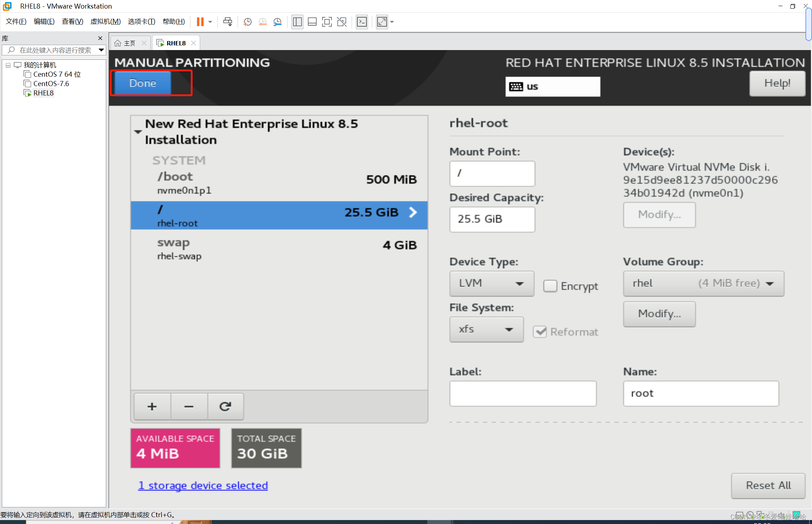Open the snapshot manager
The image size is (812, 524).
277,22
